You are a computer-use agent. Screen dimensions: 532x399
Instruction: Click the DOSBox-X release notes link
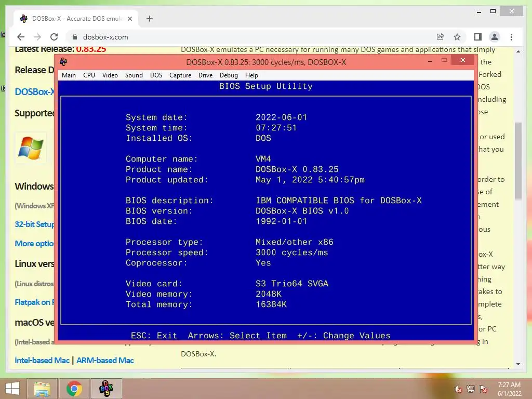[34, 91]
